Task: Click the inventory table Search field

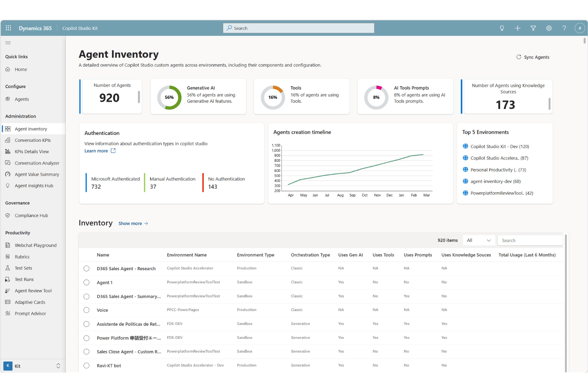Action: [x=530, y=240]
